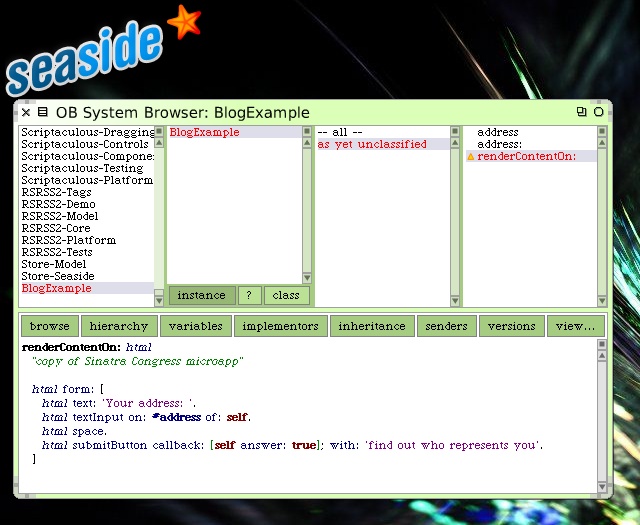Close the OB System Browser window
The height and width of the screenshot is (525, 640).
26,112
